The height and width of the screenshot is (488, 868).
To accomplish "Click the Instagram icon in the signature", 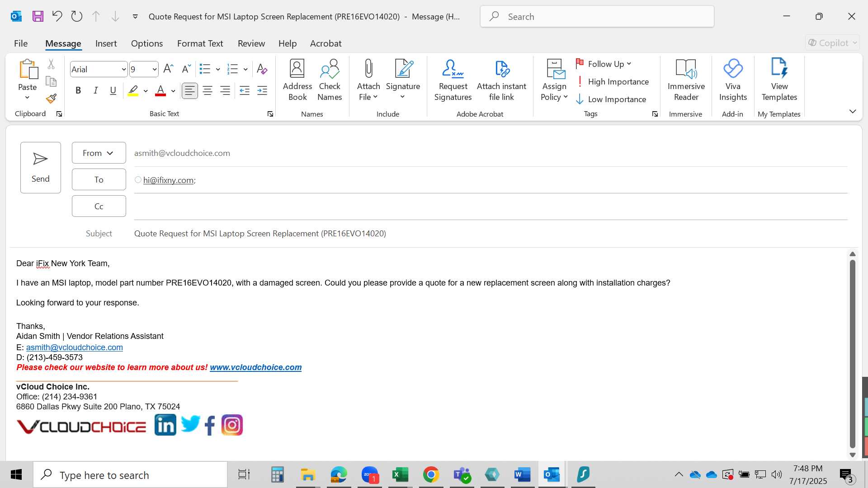I will click(232, 425).
